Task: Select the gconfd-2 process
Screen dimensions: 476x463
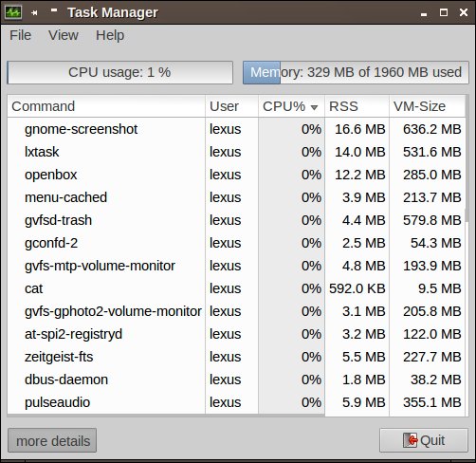Action: click(x=236, y=243)
